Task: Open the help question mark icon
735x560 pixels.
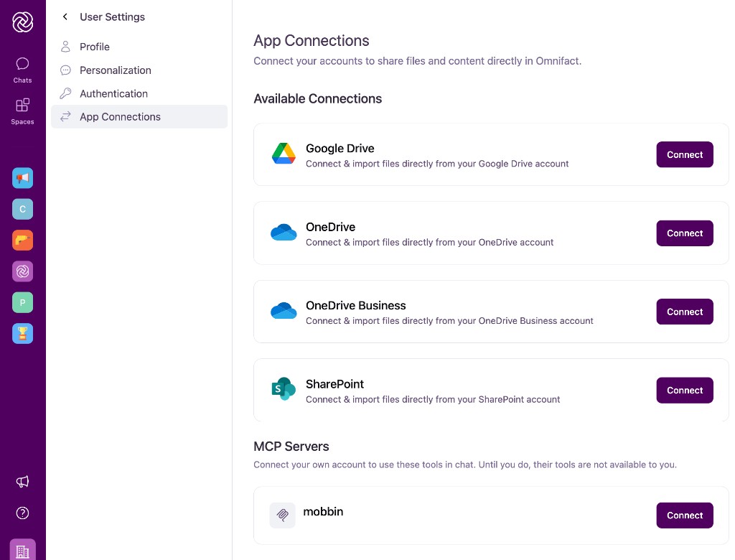Action: coord(22,513)
